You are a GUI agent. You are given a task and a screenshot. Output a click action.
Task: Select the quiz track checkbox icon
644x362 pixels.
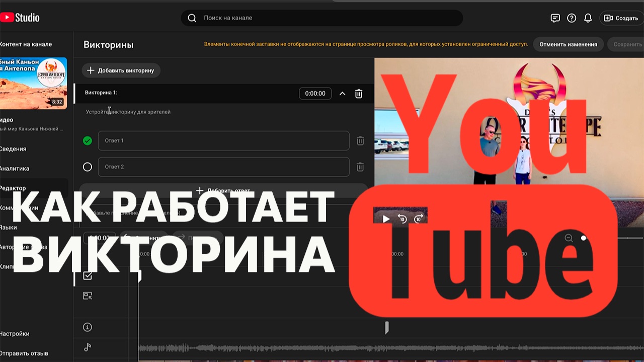(88, 275)
